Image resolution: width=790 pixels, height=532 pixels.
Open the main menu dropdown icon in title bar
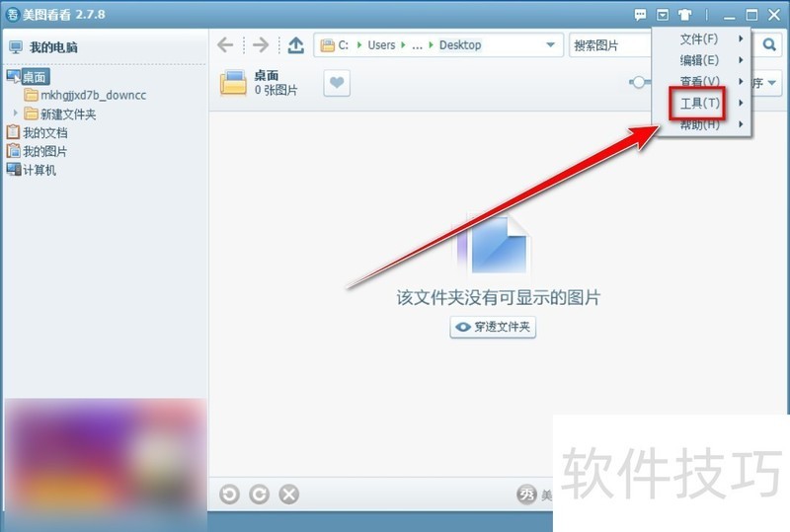663,15
